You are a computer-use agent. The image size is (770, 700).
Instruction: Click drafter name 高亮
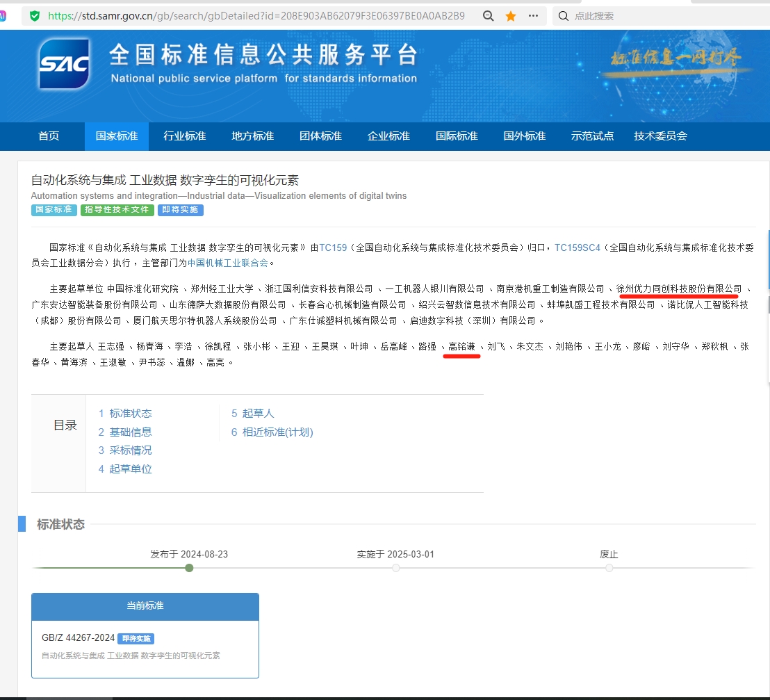(x=215, y=363)
